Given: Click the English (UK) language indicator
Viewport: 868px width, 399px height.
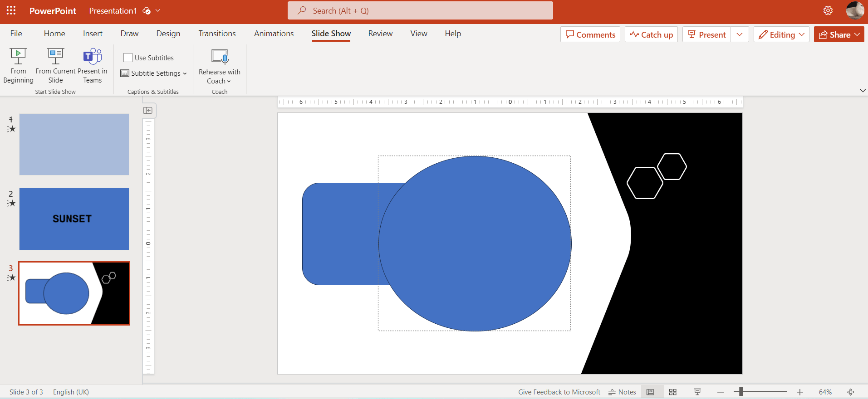Looking at the screenshot, I should pyautogui.click(x=71, y=392).
